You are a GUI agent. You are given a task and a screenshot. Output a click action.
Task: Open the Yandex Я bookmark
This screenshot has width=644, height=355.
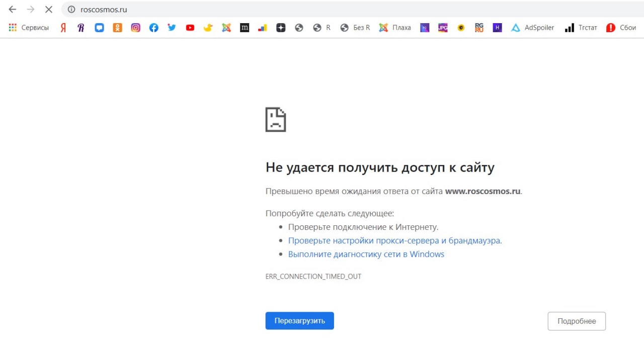click(63, 28)
